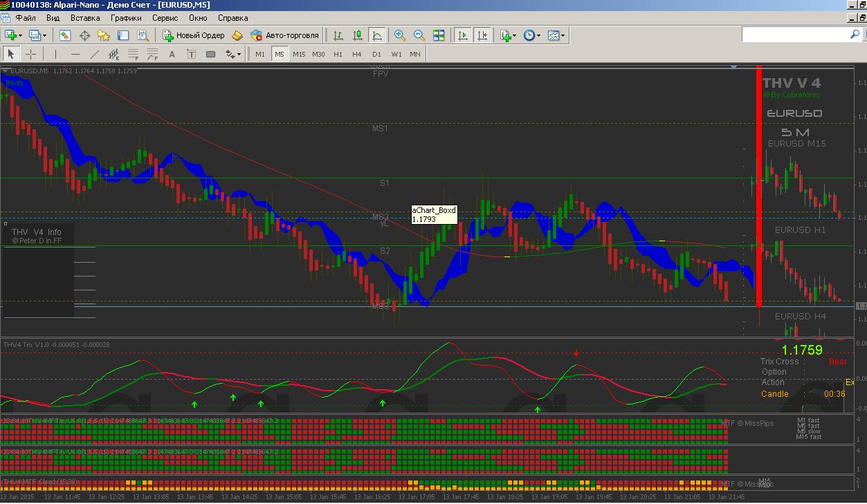Toggle chart shift icon
Screen dimensions: 867x504
(482, 35)
